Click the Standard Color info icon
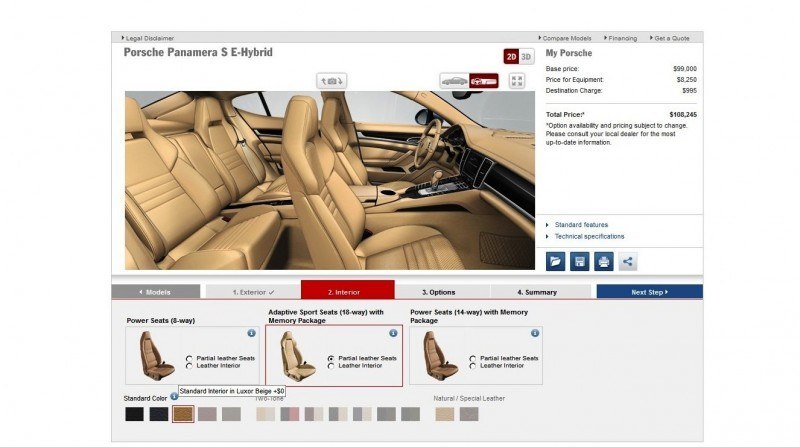800x447 pixels. (174, 396)
